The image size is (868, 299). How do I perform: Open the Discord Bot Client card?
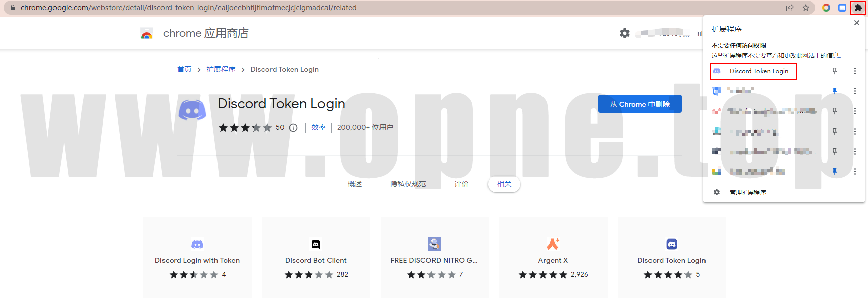click(x=316, y=258)
